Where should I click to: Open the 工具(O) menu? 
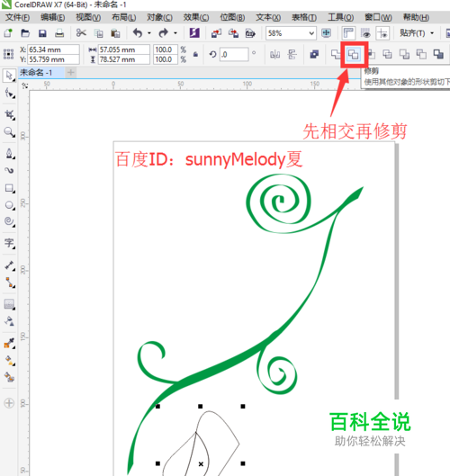coord(340,17)
